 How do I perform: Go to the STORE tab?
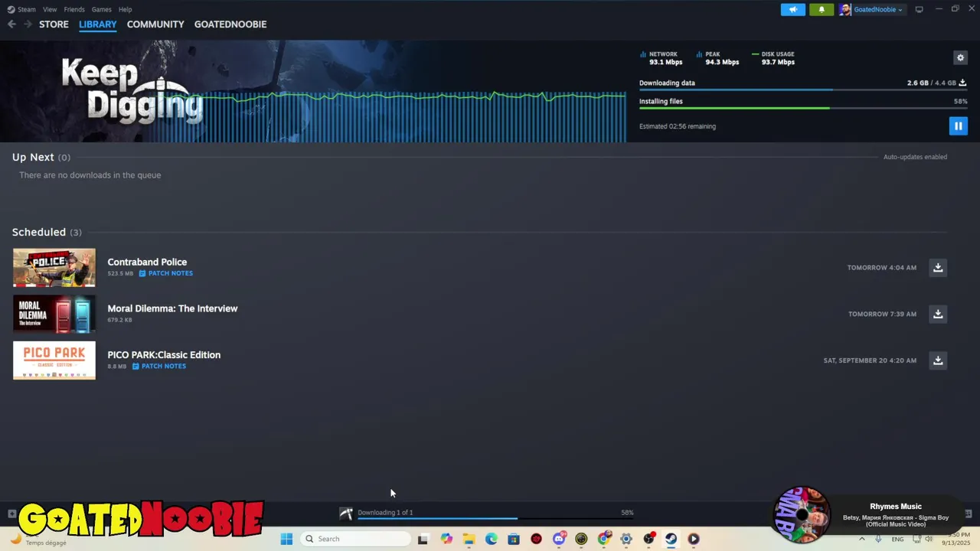pos(54,24)
